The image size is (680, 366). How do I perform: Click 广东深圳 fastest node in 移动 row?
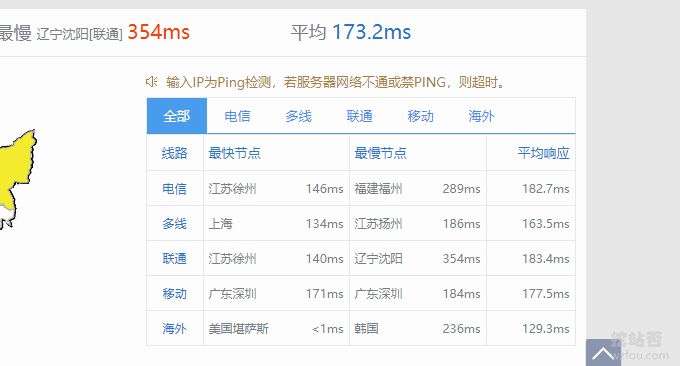coord(232,294)
